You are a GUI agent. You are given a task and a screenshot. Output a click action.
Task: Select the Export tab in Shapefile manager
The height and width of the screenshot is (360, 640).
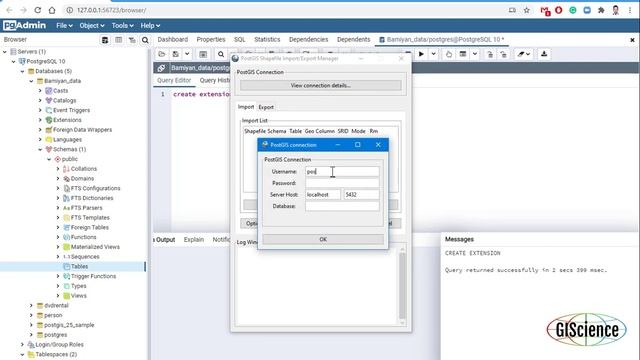coord(266,107)
